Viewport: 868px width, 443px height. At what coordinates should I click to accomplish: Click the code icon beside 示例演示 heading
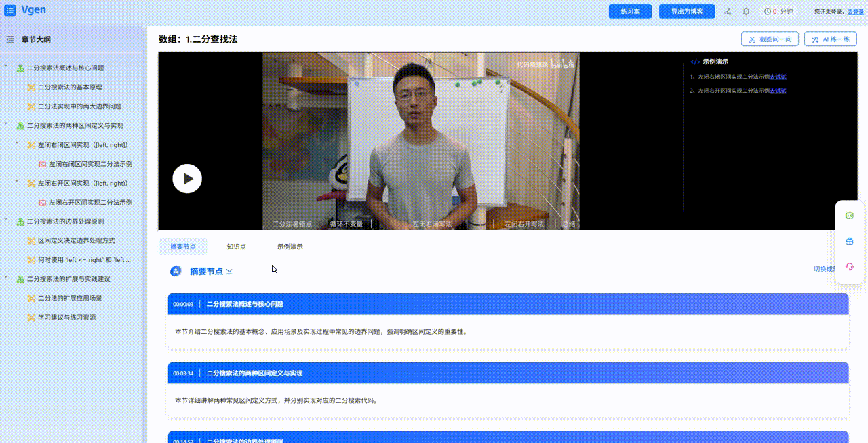click(695, 62)
